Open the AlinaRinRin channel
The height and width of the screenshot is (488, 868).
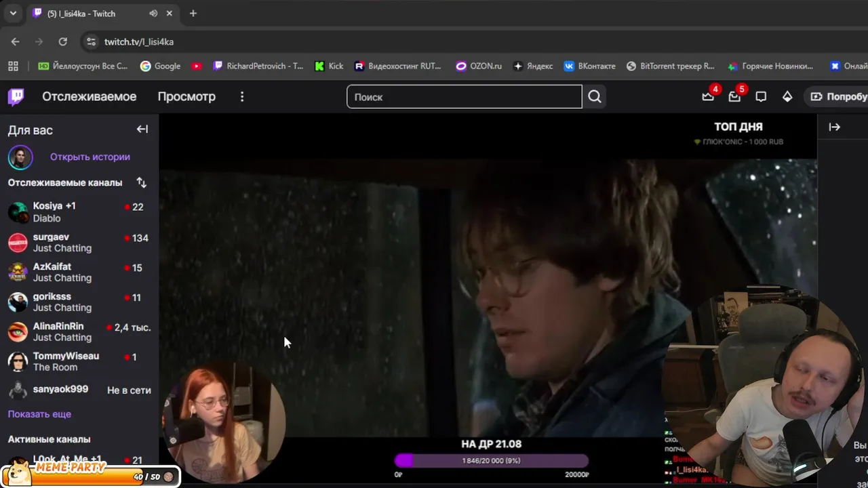click(x=79, y=332)
